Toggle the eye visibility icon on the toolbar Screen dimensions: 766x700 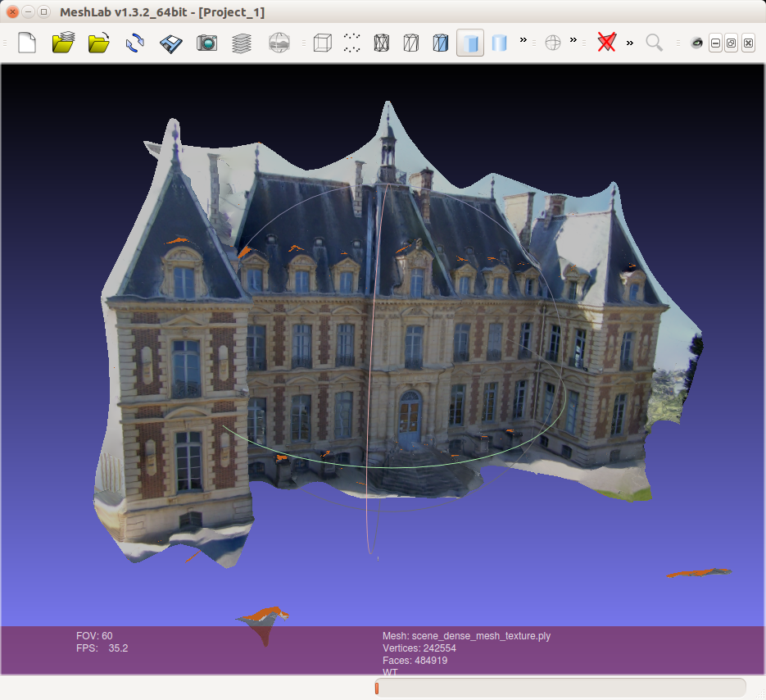click(x=696, y=42)
